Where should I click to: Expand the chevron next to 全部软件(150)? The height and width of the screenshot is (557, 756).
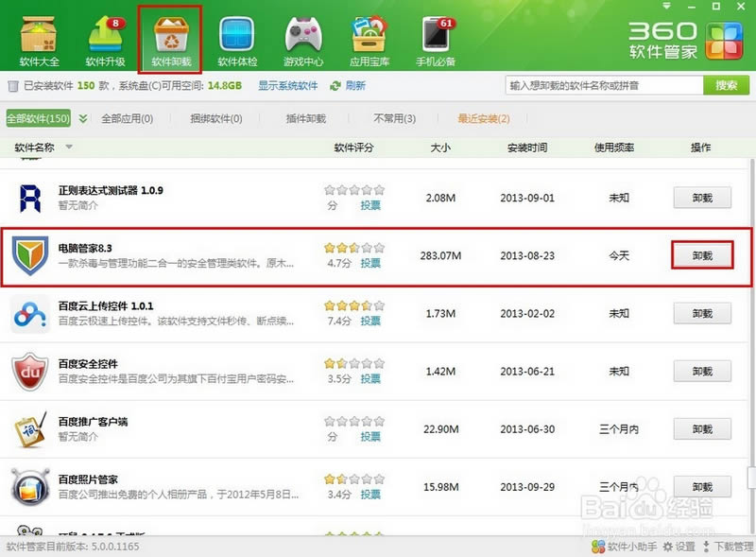pos(83,118)
